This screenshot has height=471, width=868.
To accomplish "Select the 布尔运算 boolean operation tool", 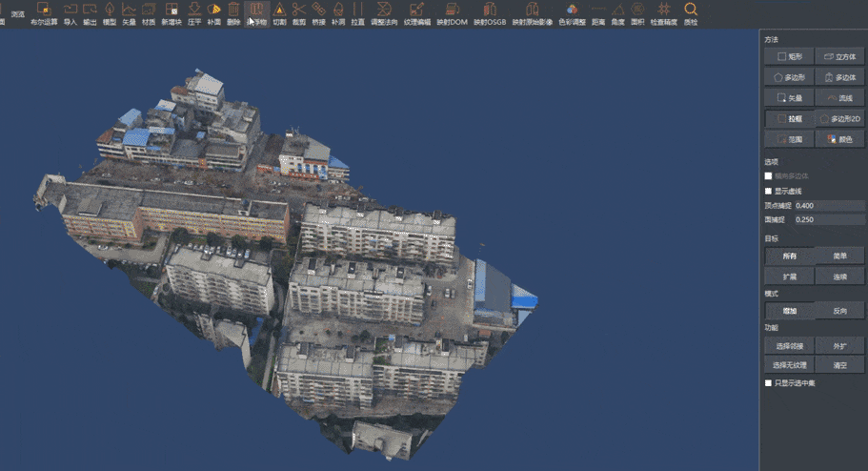I will (x=43, y=12).
